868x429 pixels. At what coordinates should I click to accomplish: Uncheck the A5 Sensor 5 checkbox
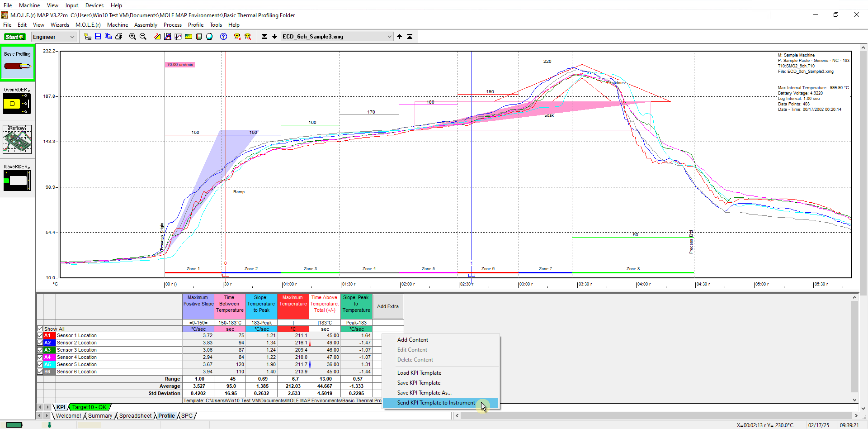point(40,364)
